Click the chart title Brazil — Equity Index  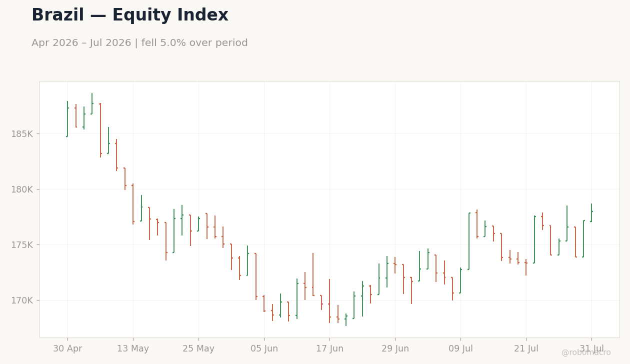[130, 15]
